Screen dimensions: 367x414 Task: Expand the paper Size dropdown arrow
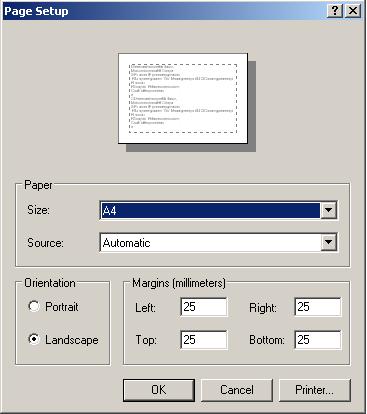(x=329, y=210)
